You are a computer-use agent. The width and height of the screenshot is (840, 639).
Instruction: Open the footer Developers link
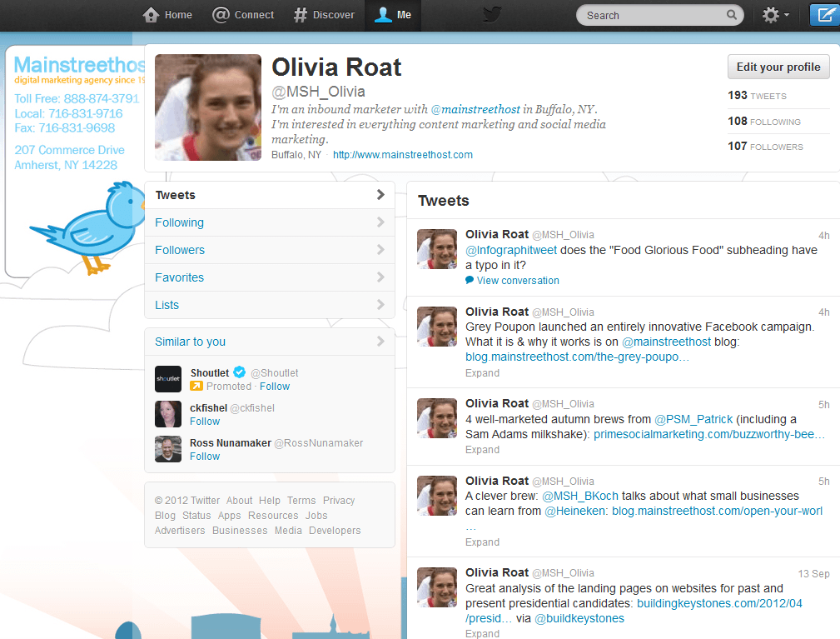tap(335, 530)
